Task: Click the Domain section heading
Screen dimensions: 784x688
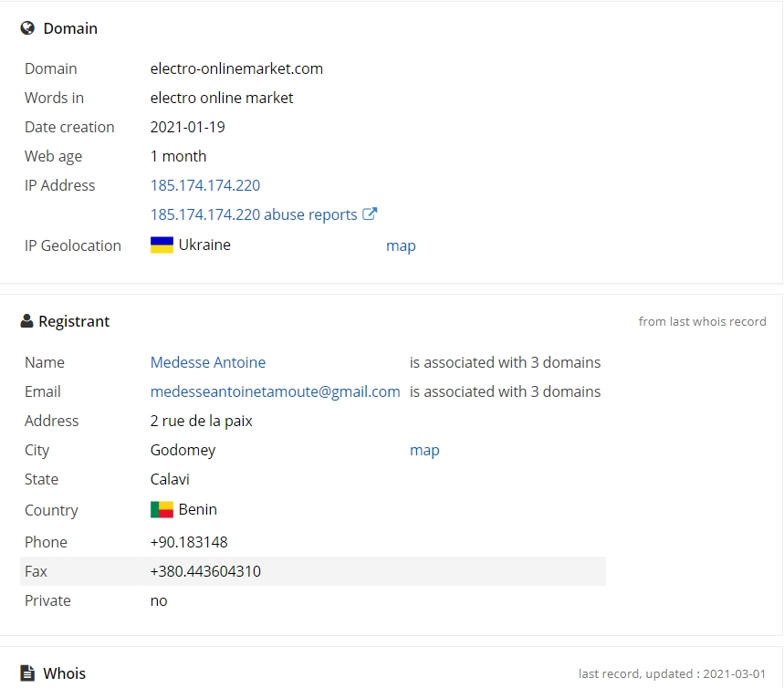Action: (70, 28)
